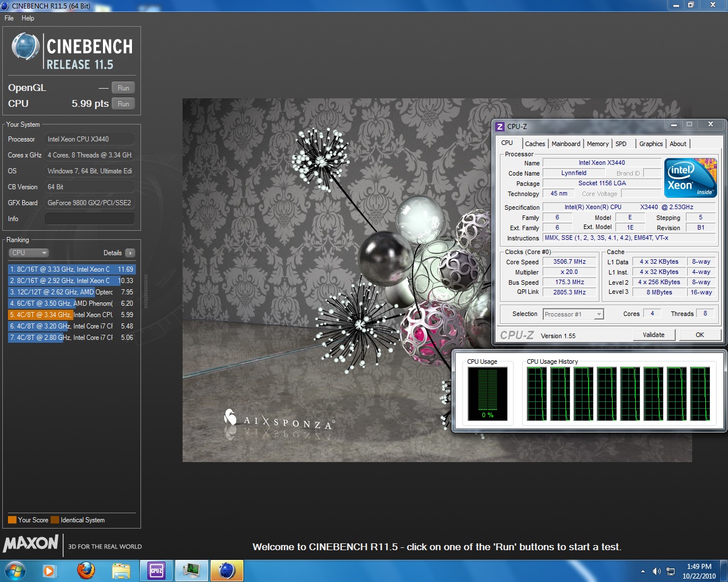Click the Your Score orange legend swatch
Screen dimensions: 728x582
point(12,520)
